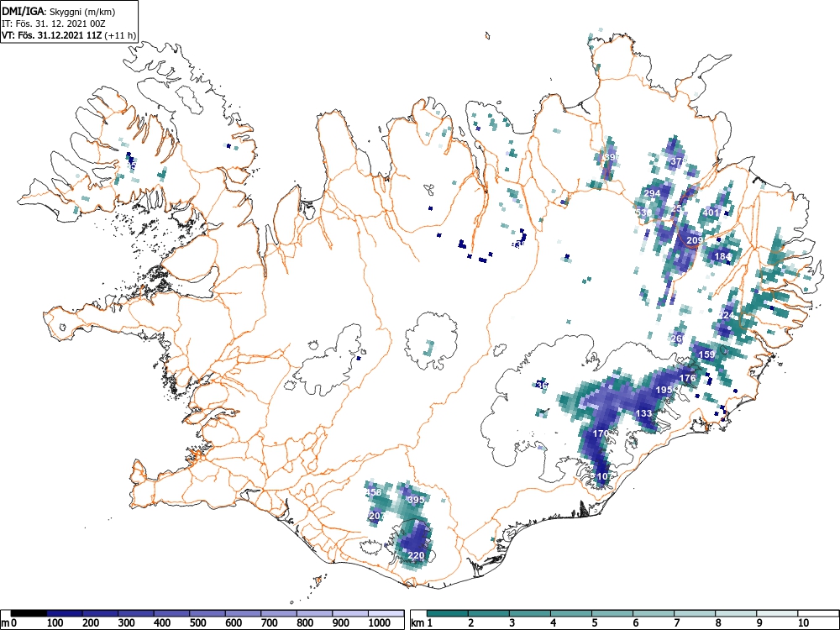The image size is (840, 630).
Task: Select the 'VT: Fös. 31.12.2021 11Z (+11 h)' line
Action: pyautogui.click(x=69, y=35)
